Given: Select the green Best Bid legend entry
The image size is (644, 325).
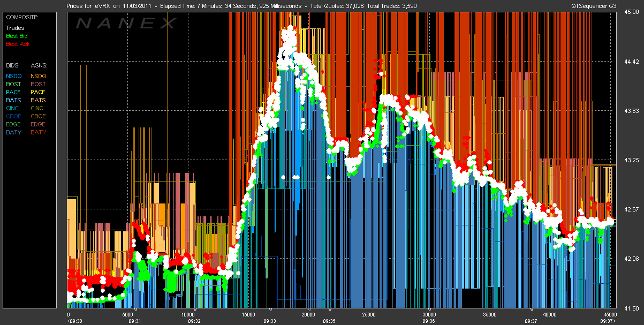Looking at the screenshot, I should [x=17, y=36].
